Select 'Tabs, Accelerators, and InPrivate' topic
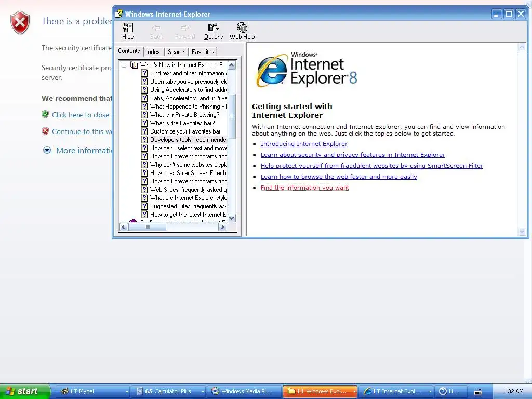The image size is (532, 399). click(x=189, y=98)
